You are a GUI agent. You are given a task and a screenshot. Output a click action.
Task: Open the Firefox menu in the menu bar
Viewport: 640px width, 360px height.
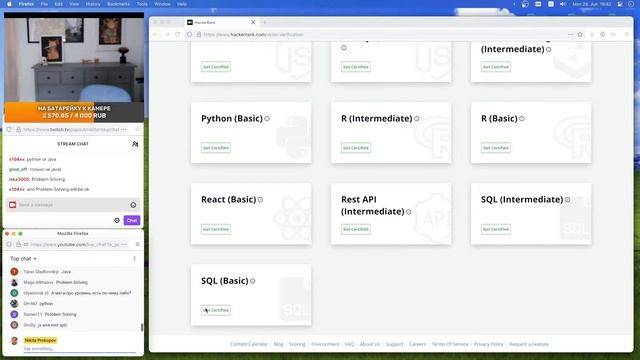(26, 4)
